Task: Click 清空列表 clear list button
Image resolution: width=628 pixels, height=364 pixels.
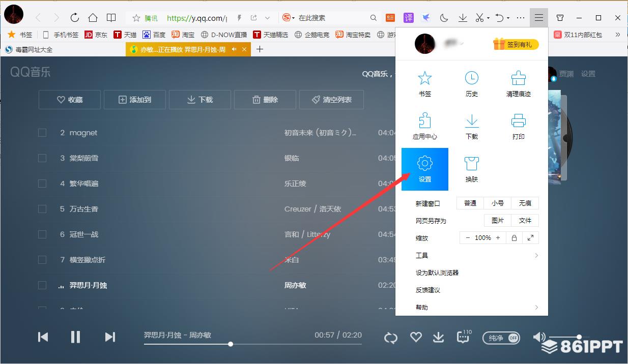Action: tap(332, 100)
